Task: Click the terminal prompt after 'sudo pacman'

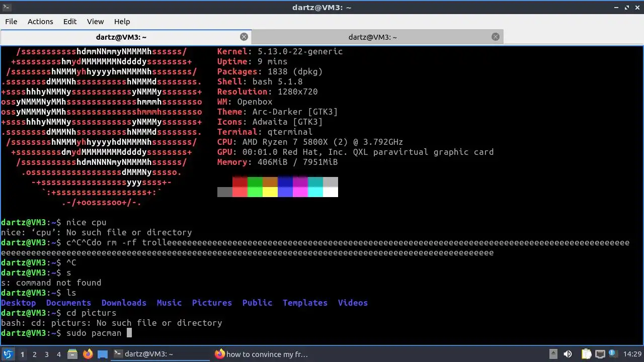Action: [129, 333]
